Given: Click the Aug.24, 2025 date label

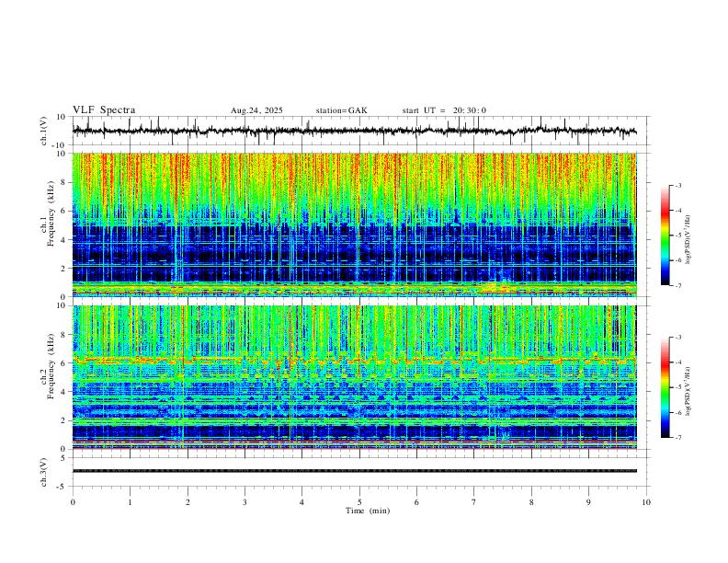Looking at the screenshot, I should point(256,110).
